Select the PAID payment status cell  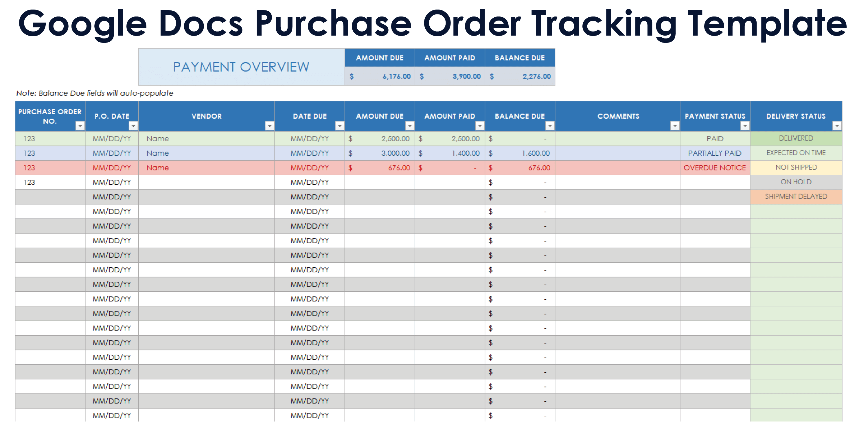[x=715, y=139]
